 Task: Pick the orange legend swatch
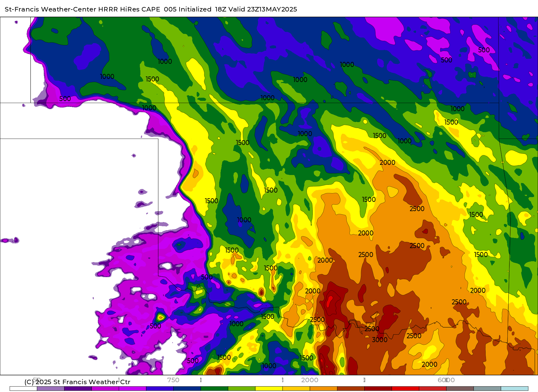click(x=324, y=389)
